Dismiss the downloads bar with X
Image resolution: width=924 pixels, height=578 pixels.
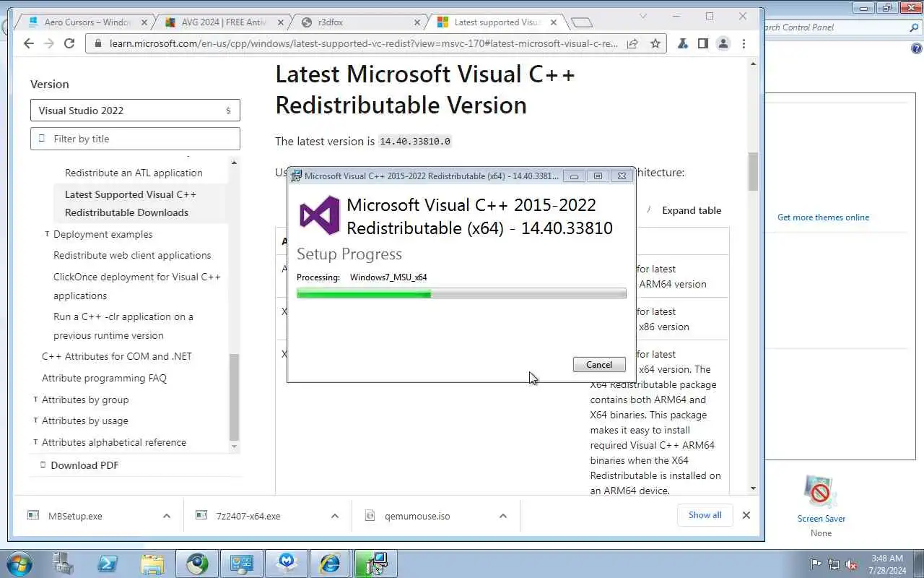tap(746, 515)
